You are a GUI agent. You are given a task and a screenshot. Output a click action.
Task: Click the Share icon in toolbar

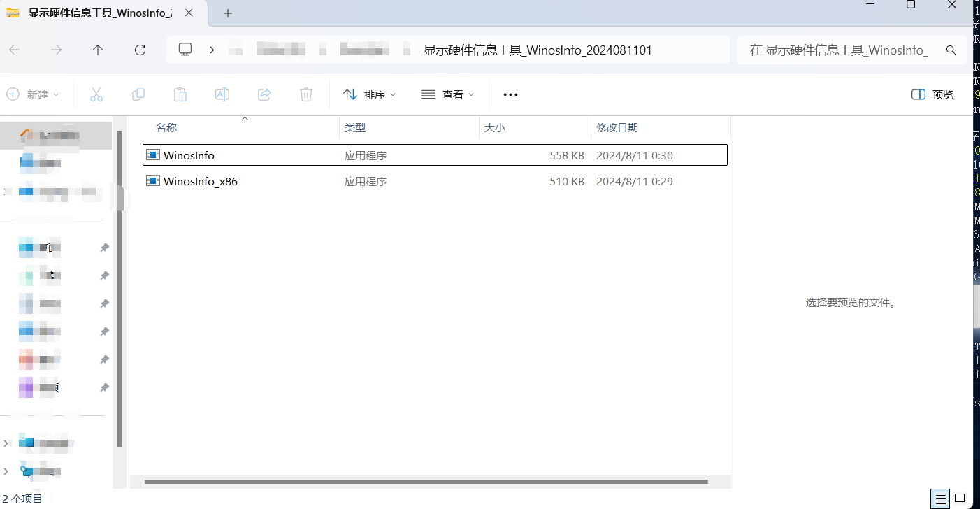pyautogui.click(x=264, y=94)
